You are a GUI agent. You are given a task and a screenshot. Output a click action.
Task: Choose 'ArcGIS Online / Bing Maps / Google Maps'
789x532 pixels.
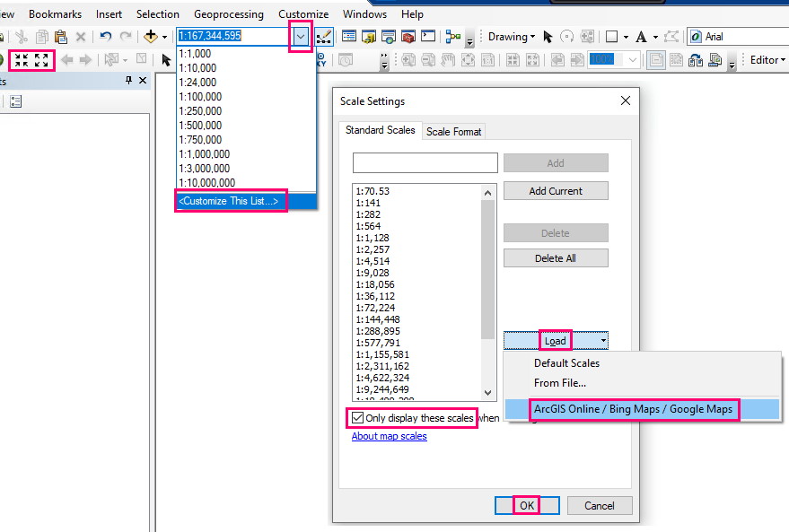tap(633, 409)
